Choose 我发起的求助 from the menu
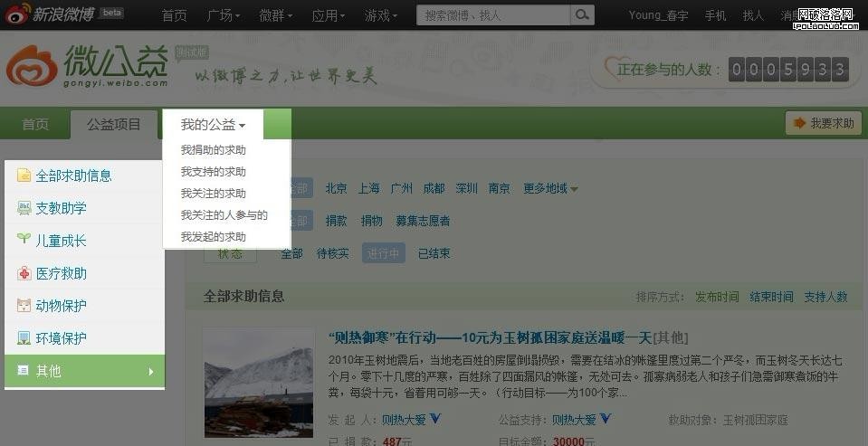868x446 pixels. coord(213,236)
